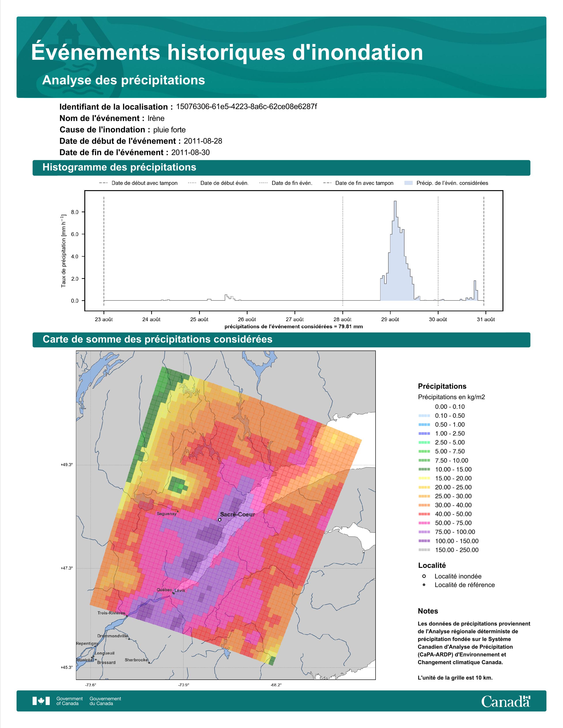563x728 pixels.
Task: Click the Sacré-Coeur map label
Action: click(238, 514)
